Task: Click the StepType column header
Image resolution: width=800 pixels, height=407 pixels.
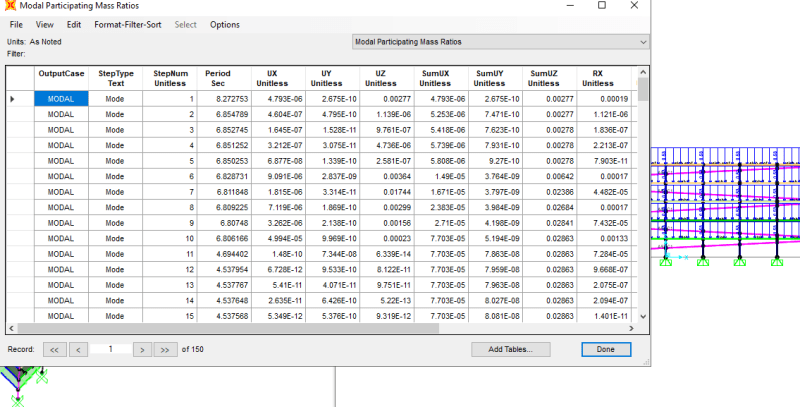Action: point(115,79)
